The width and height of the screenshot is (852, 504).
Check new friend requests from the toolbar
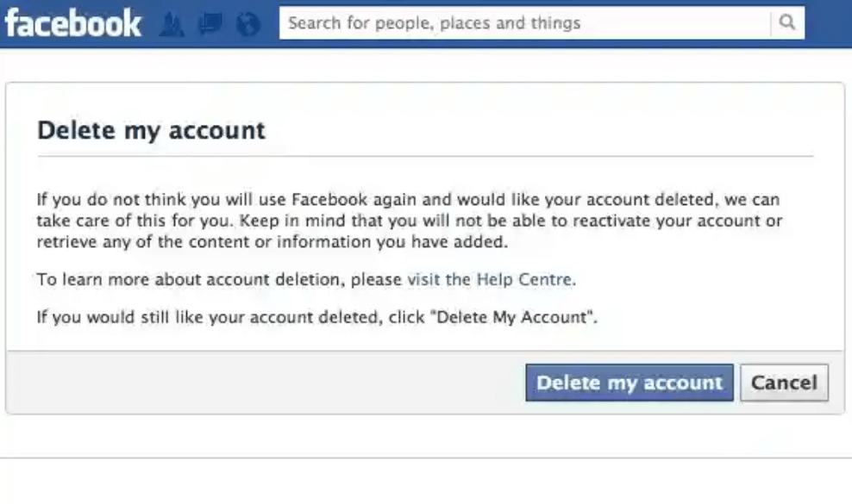(x=172, y=23)
